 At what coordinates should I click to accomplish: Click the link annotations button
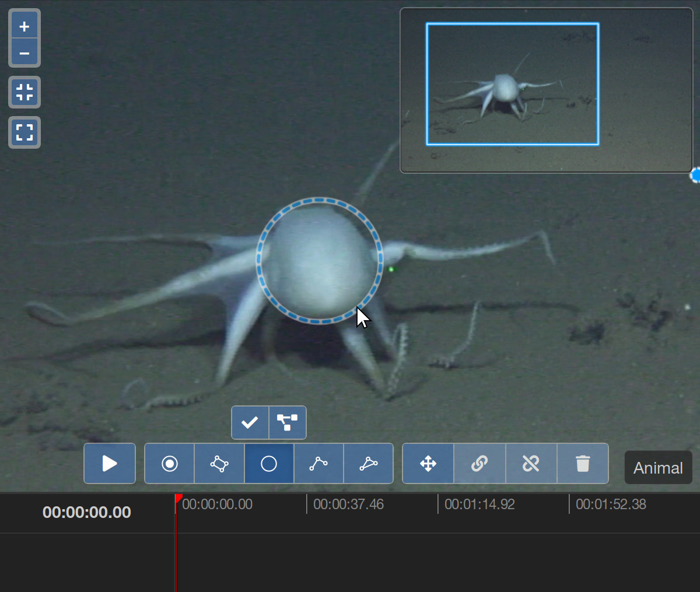click(480, 464)
